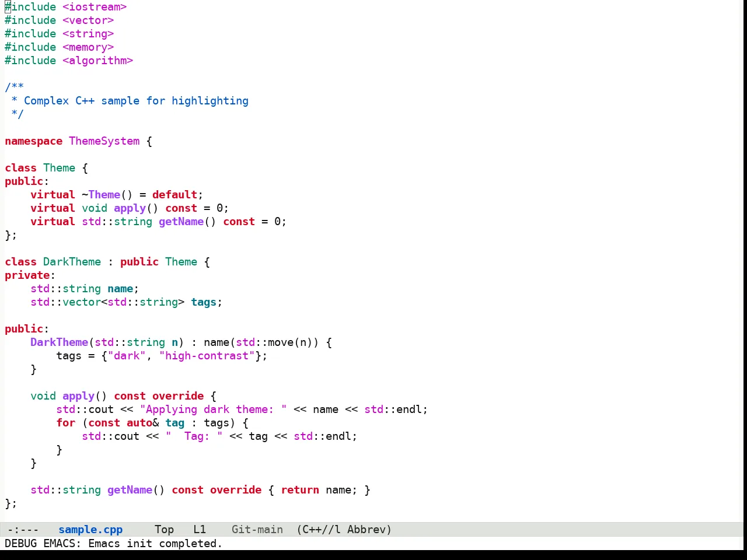Click the 'namespace' keyword
747x560 pixels.
click(x=34, y=141)
